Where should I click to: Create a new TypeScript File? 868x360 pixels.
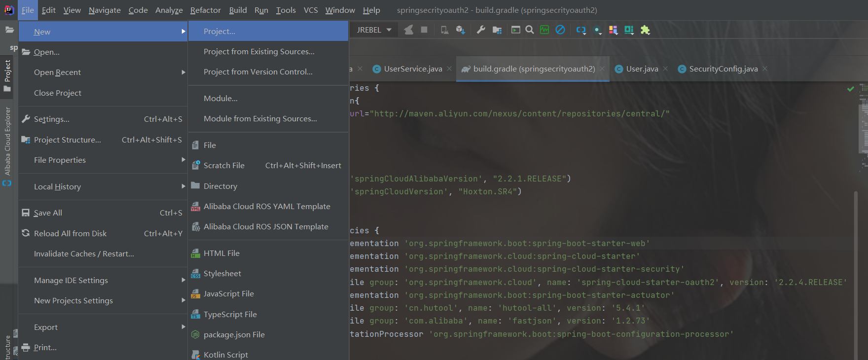[x=268, y=314]
